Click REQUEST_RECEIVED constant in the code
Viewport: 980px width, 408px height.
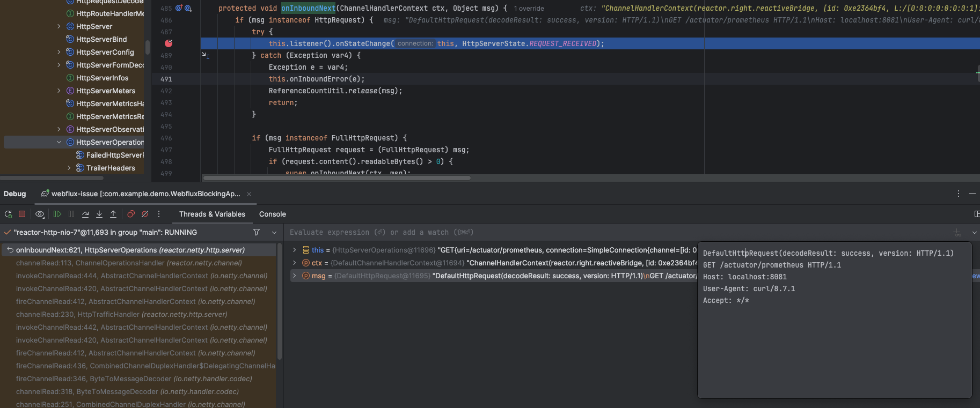562,43
